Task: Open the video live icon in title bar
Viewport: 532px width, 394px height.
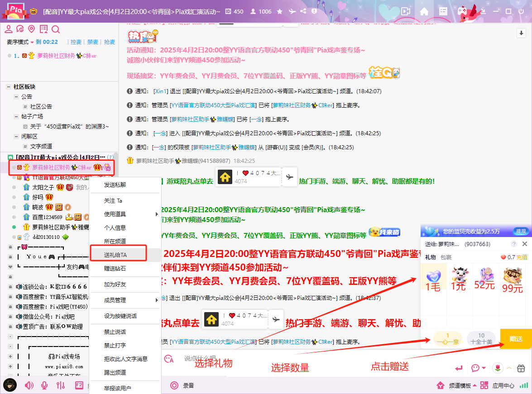Action: [405, 11]
